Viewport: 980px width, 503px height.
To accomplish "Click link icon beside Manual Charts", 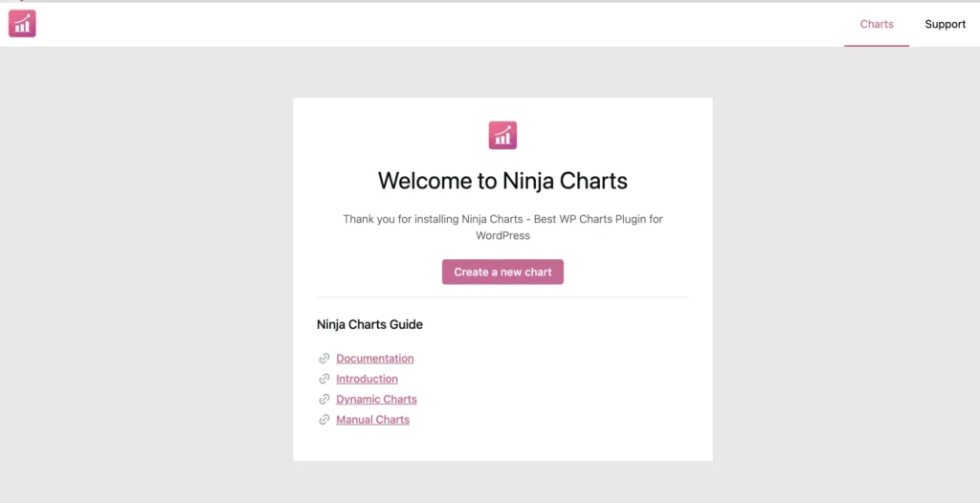I will click(x=323, y=420).
